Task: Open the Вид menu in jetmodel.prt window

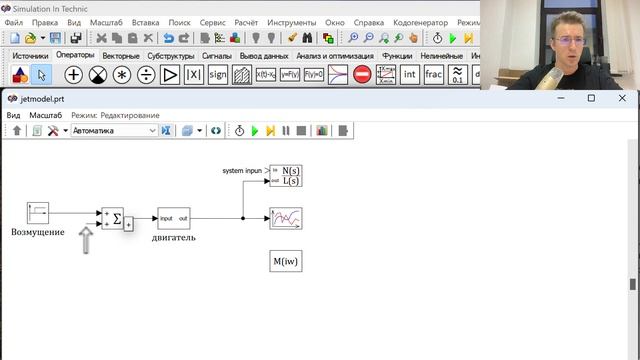Action: pos(13,115)
